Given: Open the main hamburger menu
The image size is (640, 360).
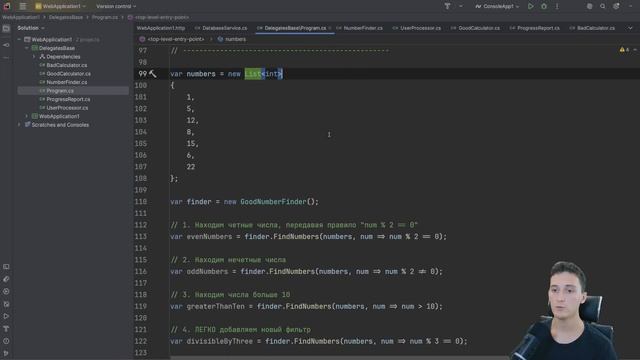Looking at the screenshot, I should click(x=23, y=6).
